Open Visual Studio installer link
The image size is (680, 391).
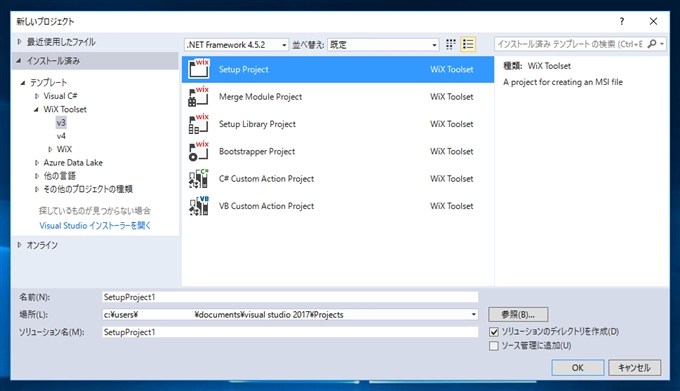[95, 225]
